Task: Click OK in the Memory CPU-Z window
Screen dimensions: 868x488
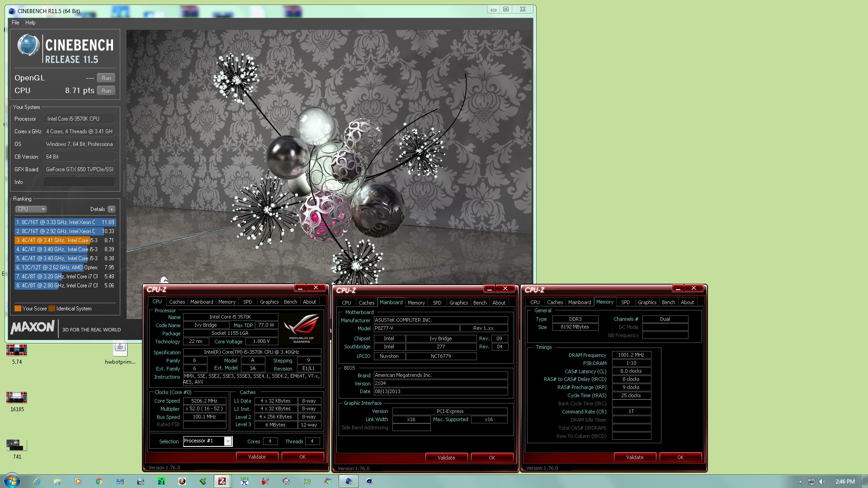Action: click(680, 457)
